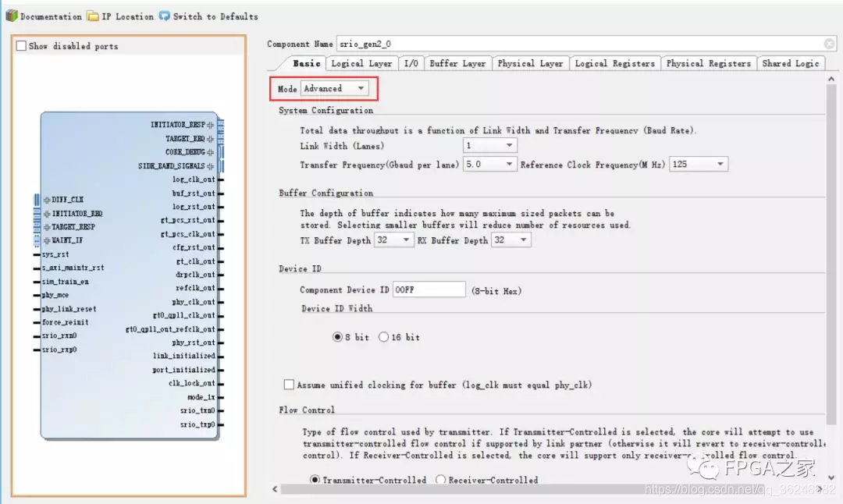
Task: Click the sys_rst port label
Action: 55,254
